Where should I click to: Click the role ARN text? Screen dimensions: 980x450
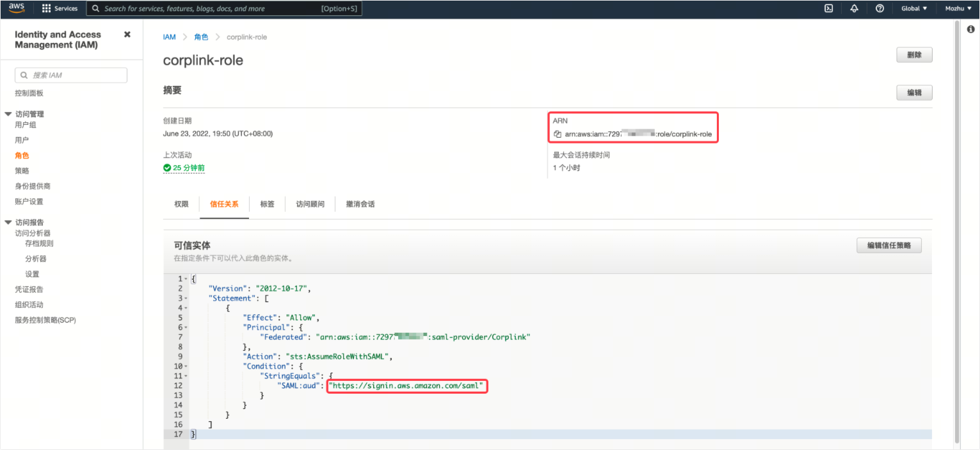click(638, 134)
